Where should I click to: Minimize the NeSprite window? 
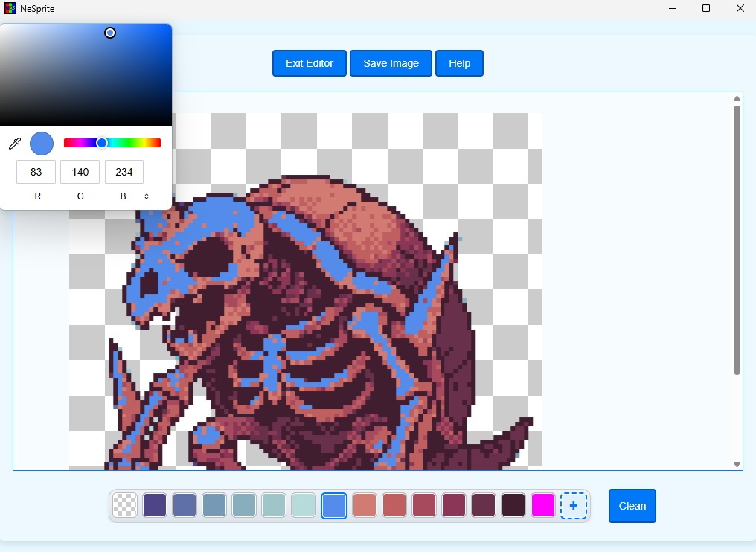tap(673, 8)
